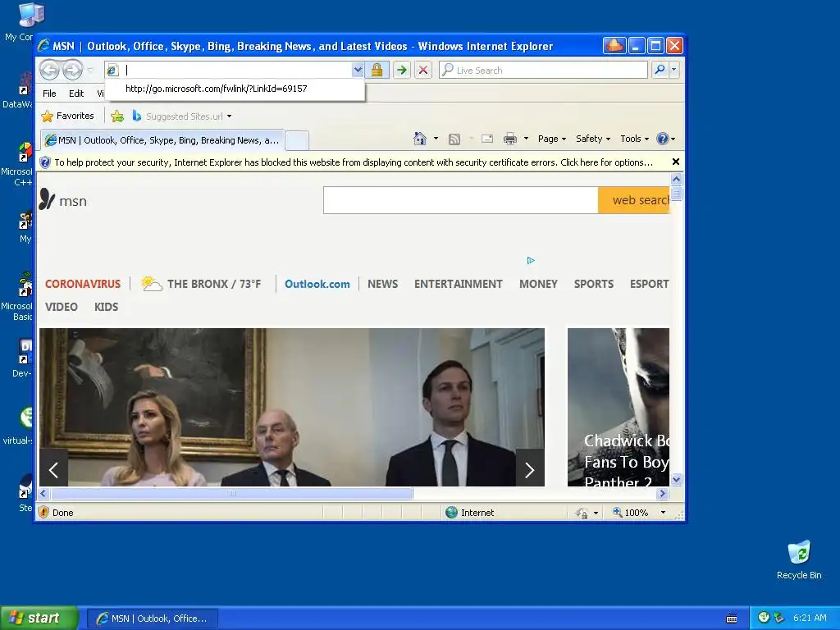Open THE BRONX / 73°F weather link
840x630 pixels.
(x=201, y=283)
